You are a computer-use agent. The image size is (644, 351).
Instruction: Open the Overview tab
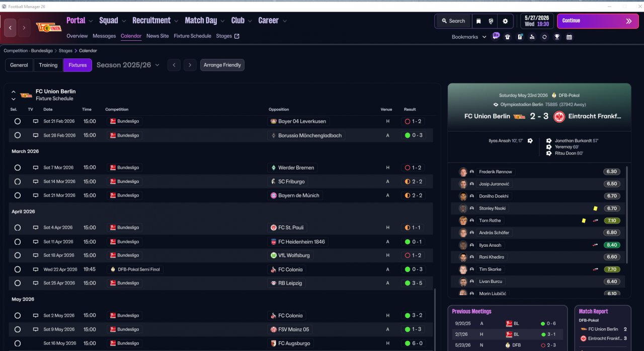coord(77,36)
